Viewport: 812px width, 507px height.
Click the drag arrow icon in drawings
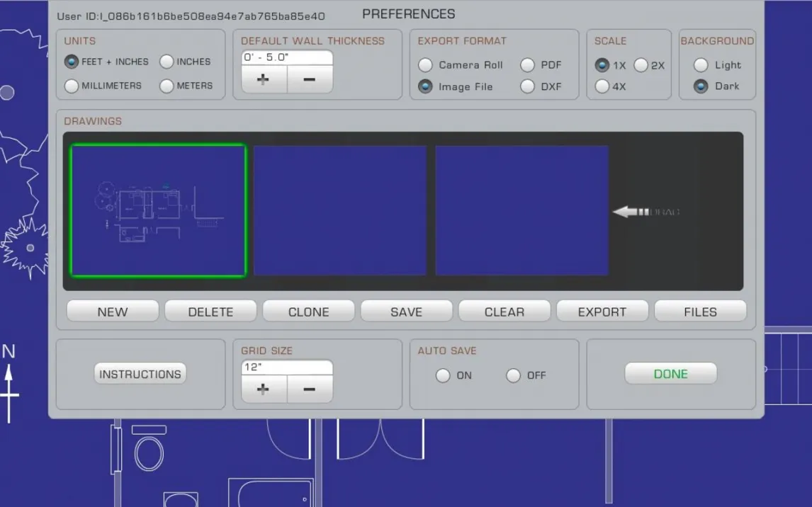tap(631, 212)
